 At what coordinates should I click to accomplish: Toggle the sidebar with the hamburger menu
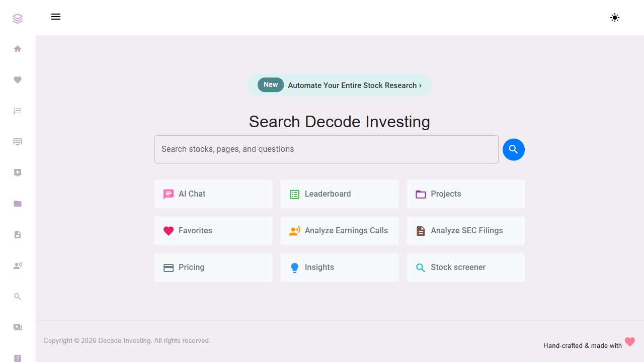click(x=56, y=17)
